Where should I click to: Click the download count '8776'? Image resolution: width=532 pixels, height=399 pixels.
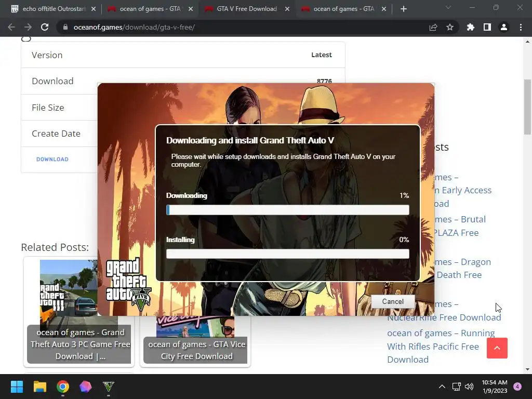click(324, 81)
